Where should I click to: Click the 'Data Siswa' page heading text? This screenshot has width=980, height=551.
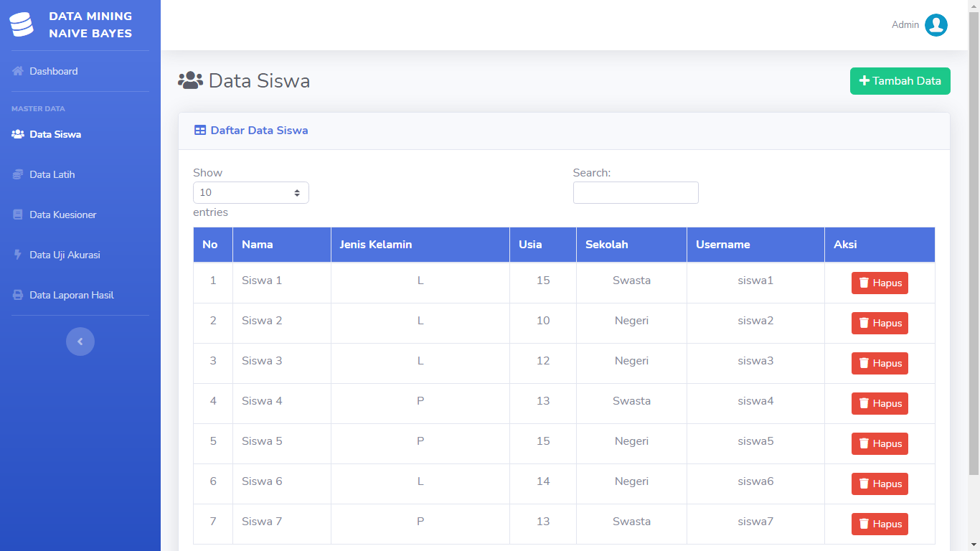[x=259, y=80]
